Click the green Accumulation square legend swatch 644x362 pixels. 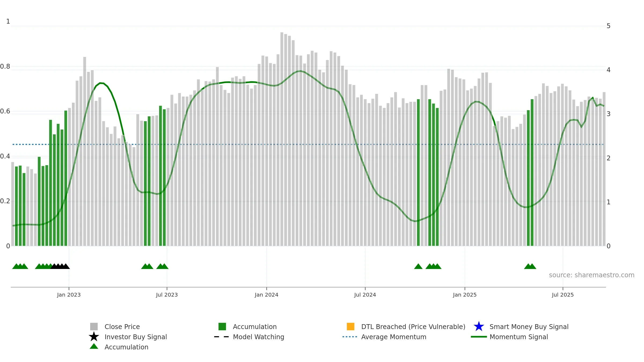[x=222, y=326]
